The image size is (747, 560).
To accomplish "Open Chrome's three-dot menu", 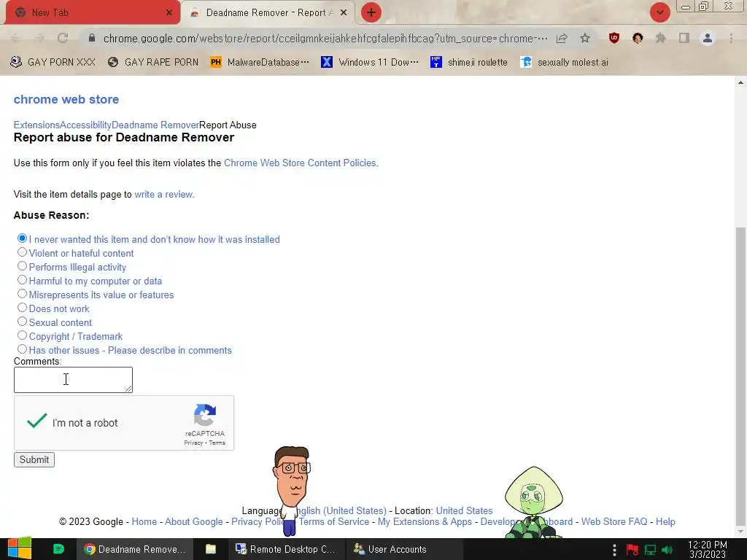I will 731,38.
